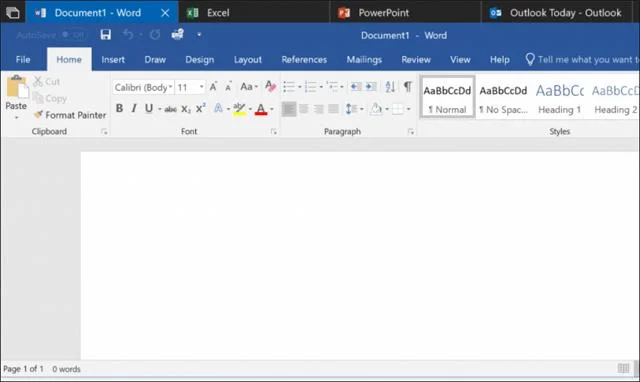
Task: Click the Undo arrow icon
Action: point(128,35)
